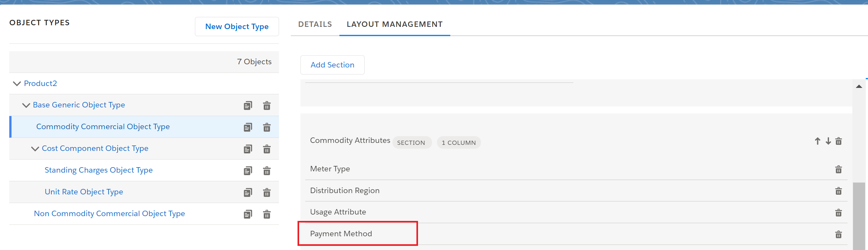Image resolution: width=868 pixels, height=250 pixels.
Task: Clone Cost Component Object Type
Action: [248, 149]
